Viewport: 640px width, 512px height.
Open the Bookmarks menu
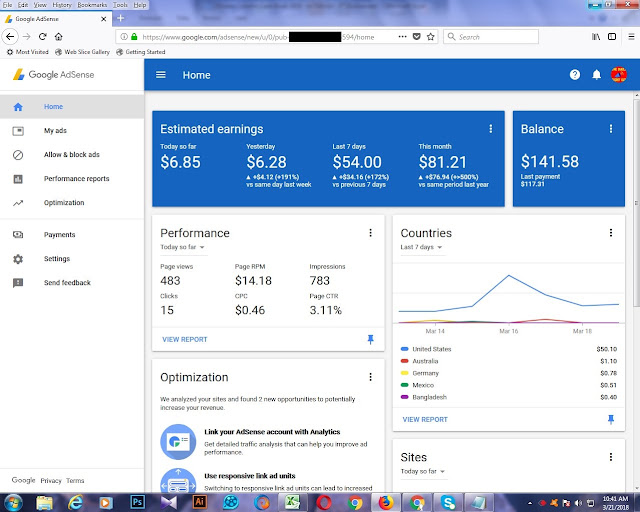click(x=92, y=5)
